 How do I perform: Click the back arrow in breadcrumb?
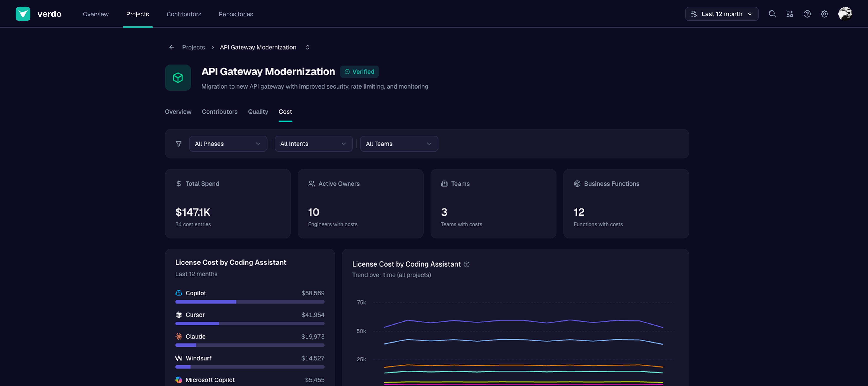click(x=172, y=48)
